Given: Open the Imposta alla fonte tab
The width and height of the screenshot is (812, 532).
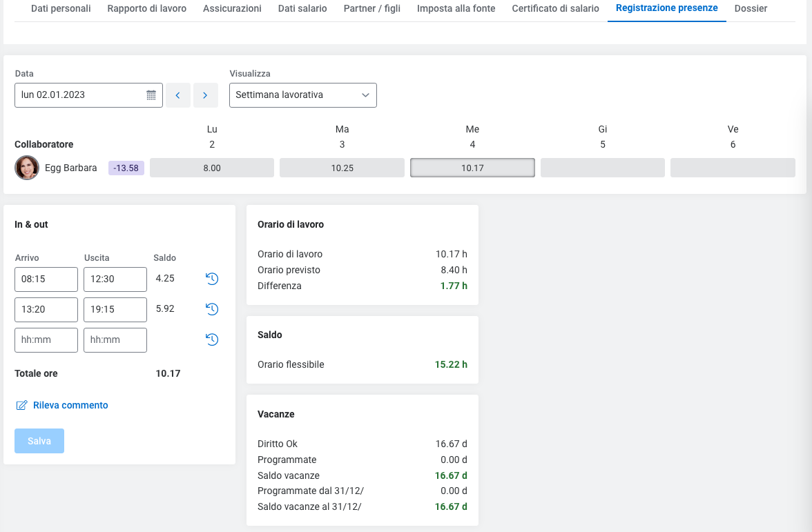Looking at the screenshot, I should point(456,9).
